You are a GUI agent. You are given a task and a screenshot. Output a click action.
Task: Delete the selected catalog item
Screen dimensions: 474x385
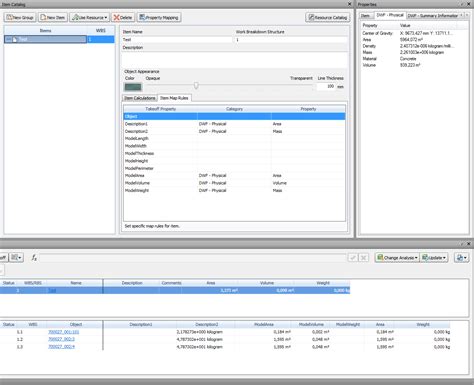coord(123,17)
